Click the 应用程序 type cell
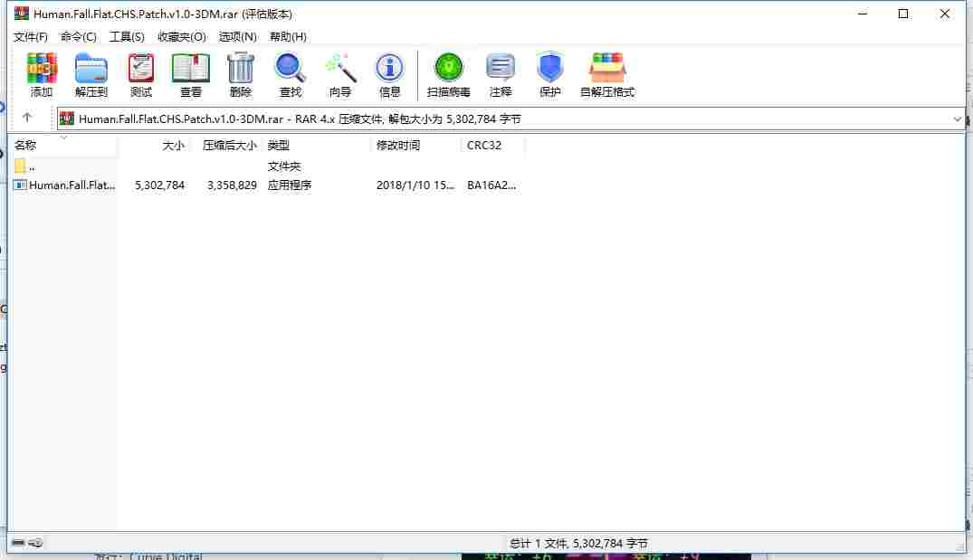Image resolution: width=973 pixels, height=560 pixels. 289,185
